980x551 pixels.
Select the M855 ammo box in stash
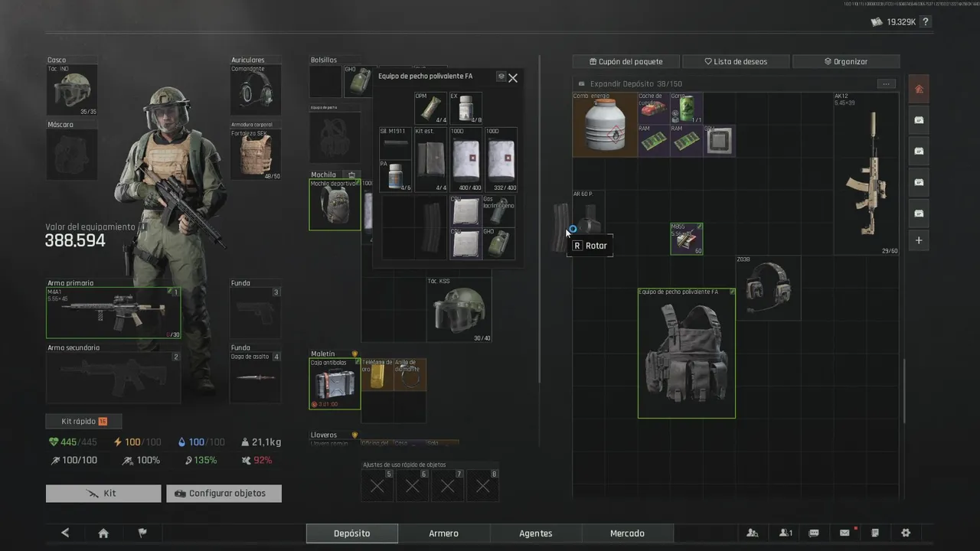[x=687, y=239]
